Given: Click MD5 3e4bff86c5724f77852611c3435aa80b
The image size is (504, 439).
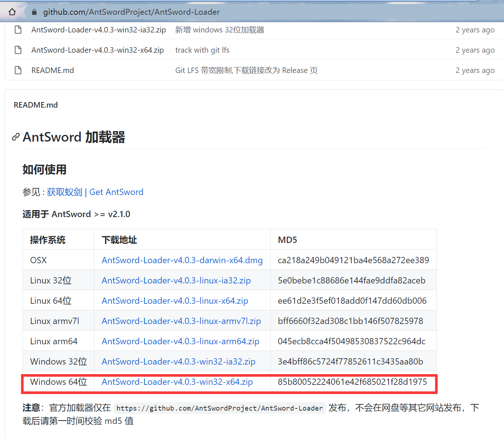Looking at the screenshot, I should tap(350, 362).
